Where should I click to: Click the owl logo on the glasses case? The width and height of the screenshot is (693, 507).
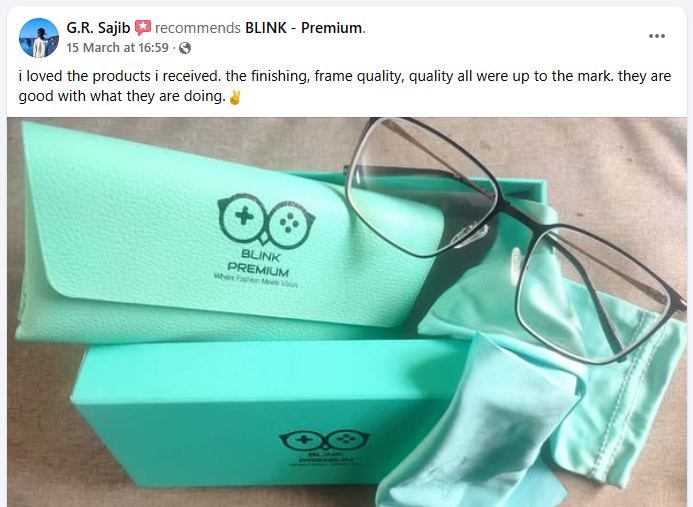(267, 221)
